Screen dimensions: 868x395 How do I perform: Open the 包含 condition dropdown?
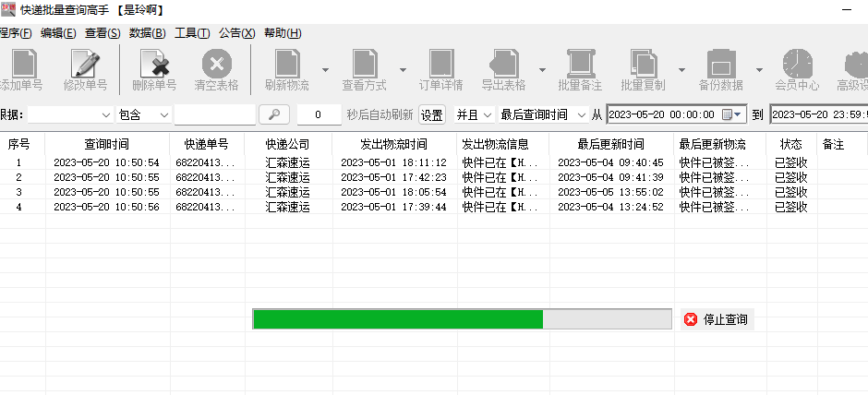(143, 114)
